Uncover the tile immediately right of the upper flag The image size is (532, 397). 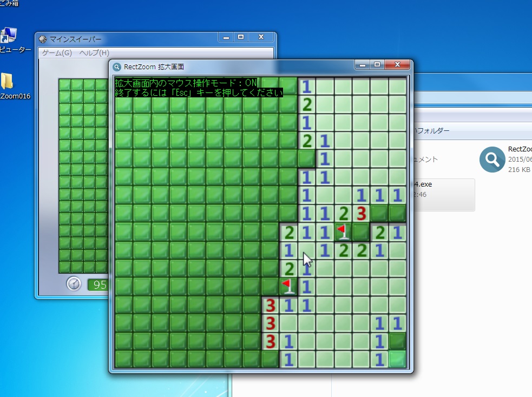(361, 232)
